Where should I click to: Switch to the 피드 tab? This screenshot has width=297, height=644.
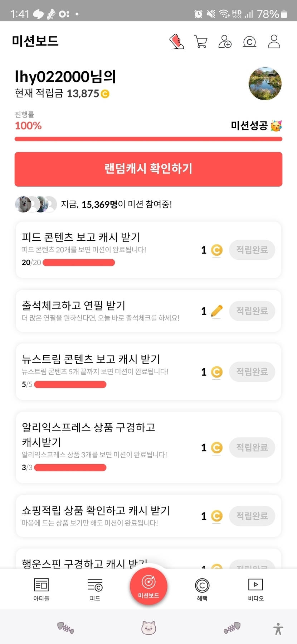[x=95, y=589]
